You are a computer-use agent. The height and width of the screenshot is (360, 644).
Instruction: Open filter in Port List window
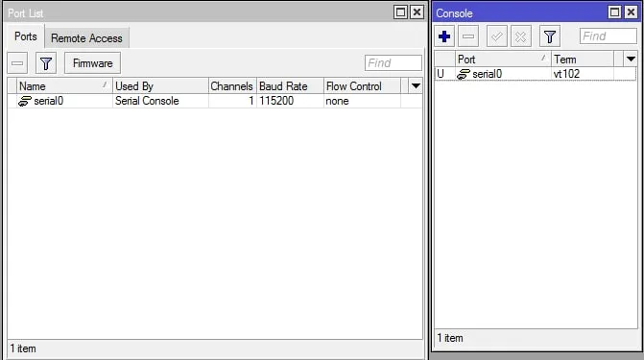46,63
